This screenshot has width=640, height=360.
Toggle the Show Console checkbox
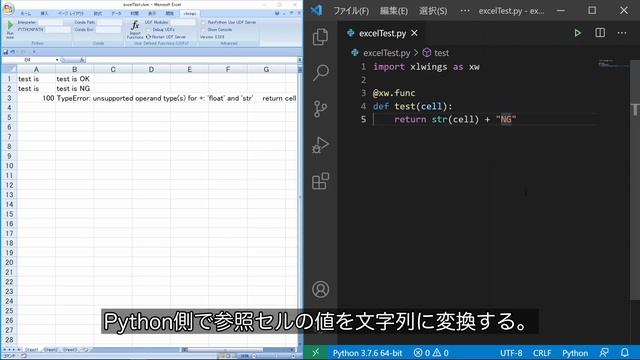[x=203, y=30]
